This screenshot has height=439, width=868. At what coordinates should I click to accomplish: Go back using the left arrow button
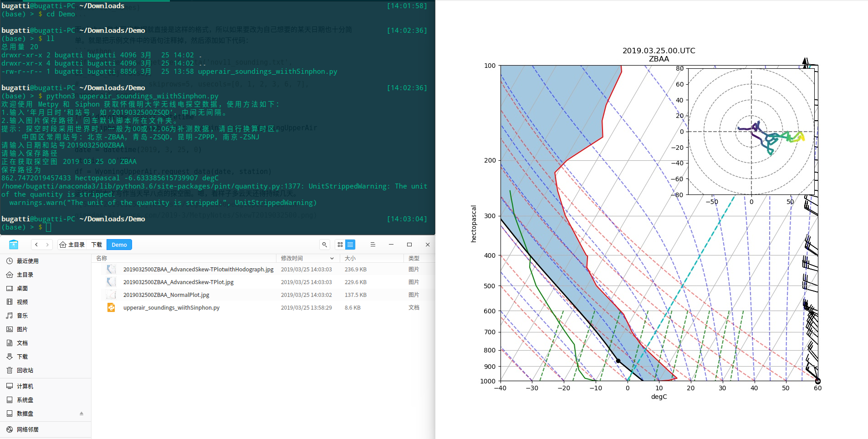click(x=36, y=245)
